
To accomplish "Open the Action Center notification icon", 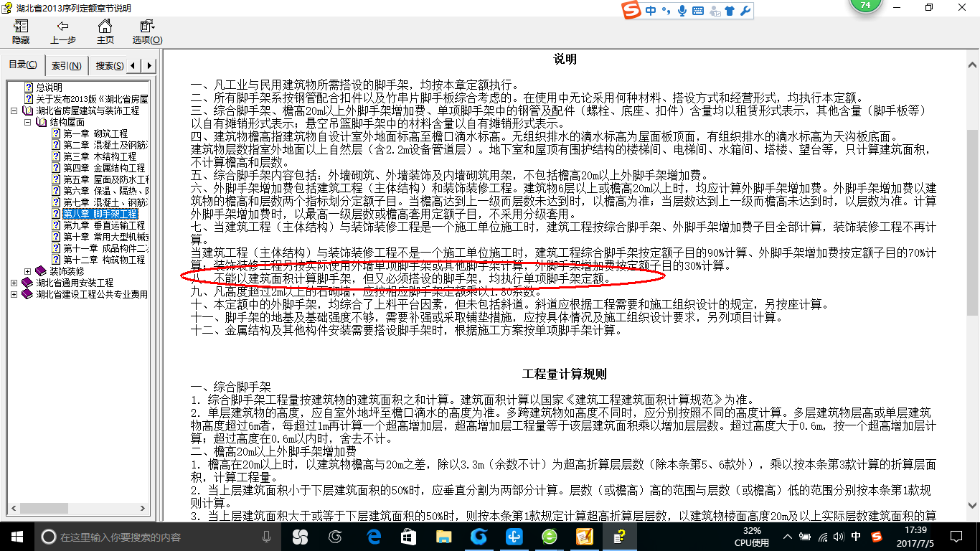I will (955, 536).
